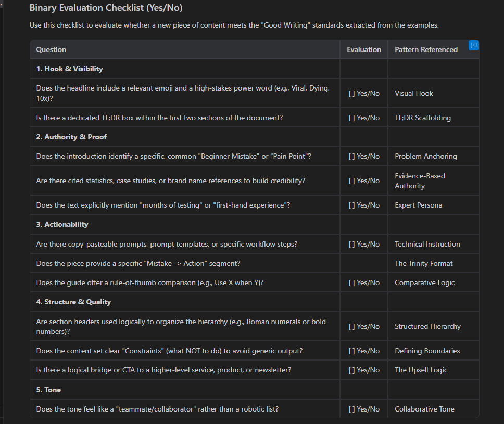
Task: Tick the Technical Instruction evaluation box
Action: (351, 245)
